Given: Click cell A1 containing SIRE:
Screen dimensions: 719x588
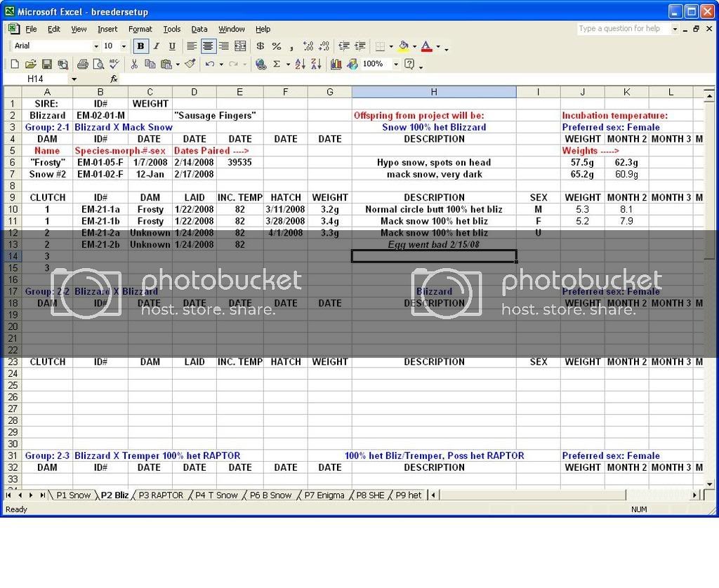Looking at the screenshot, I should pyautogui.click(x=46, y=103).
